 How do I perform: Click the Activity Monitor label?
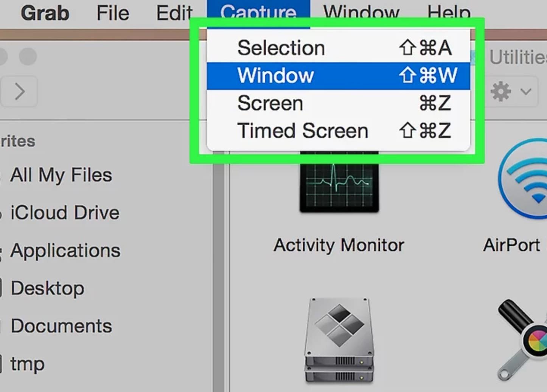pos(339,245)
